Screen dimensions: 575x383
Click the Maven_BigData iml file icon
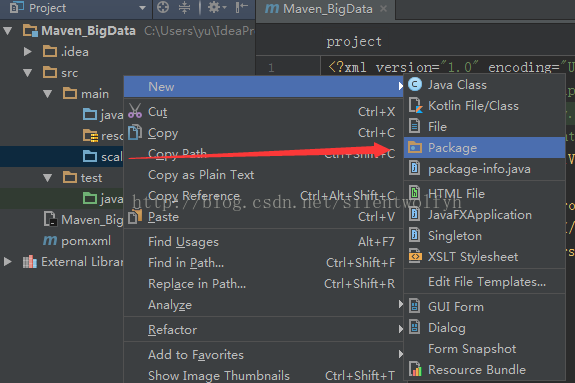pos(50,219)
